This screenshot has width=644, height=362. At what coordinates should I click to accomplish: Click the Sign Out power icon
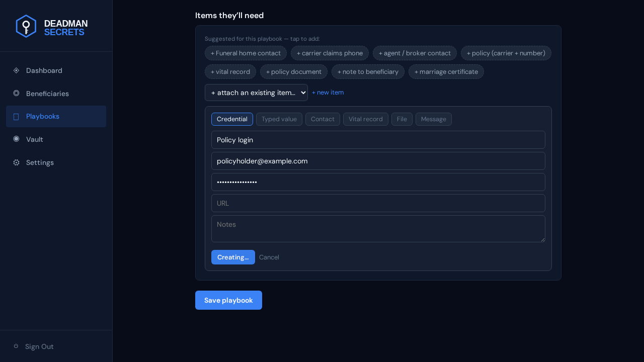(x=16, y=346)
